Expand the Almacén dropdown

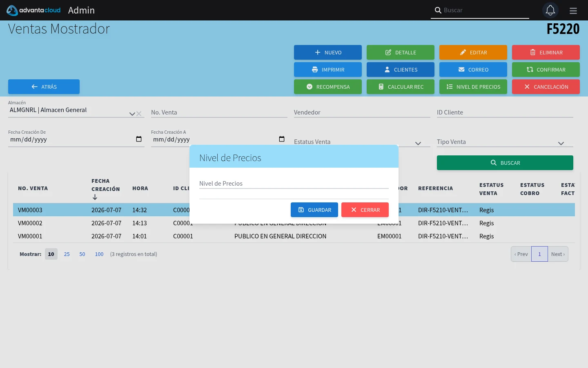tap(132, 114)
